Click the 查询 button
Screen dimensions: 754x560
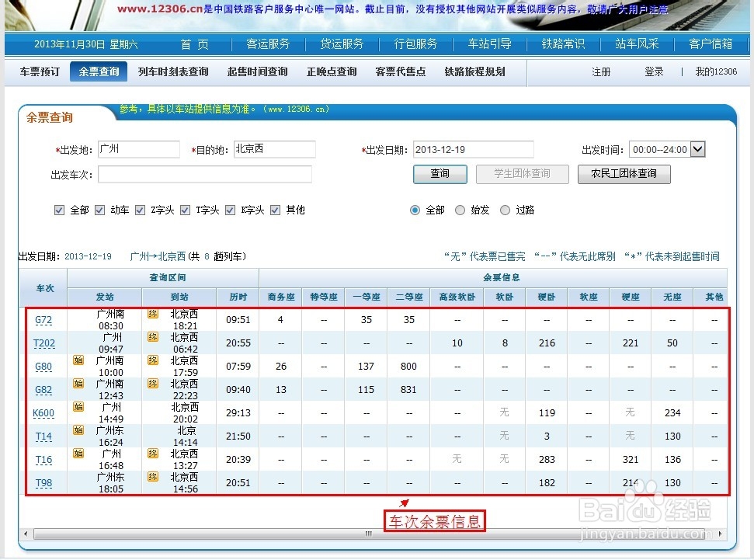click(x=440, y=174)
